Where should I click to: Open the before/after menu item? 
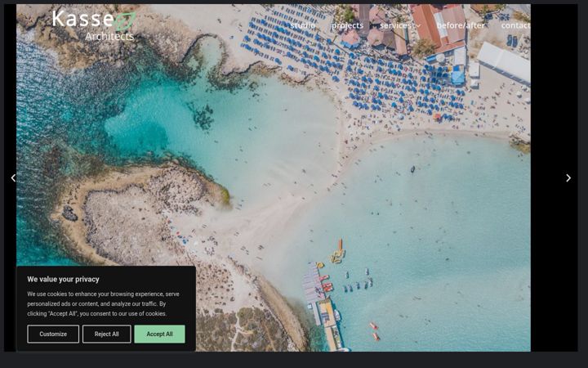(461, 25)
